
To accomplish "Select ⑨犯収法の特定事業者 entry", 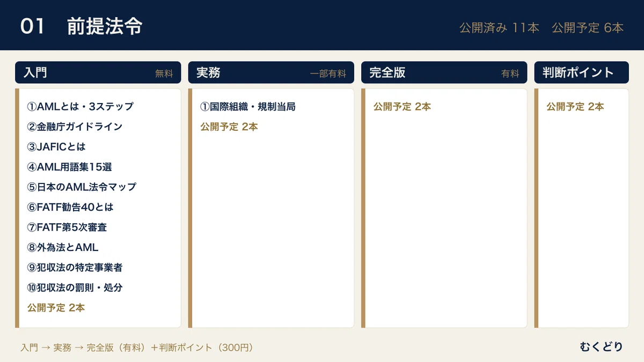I will (x=75, y=267).
